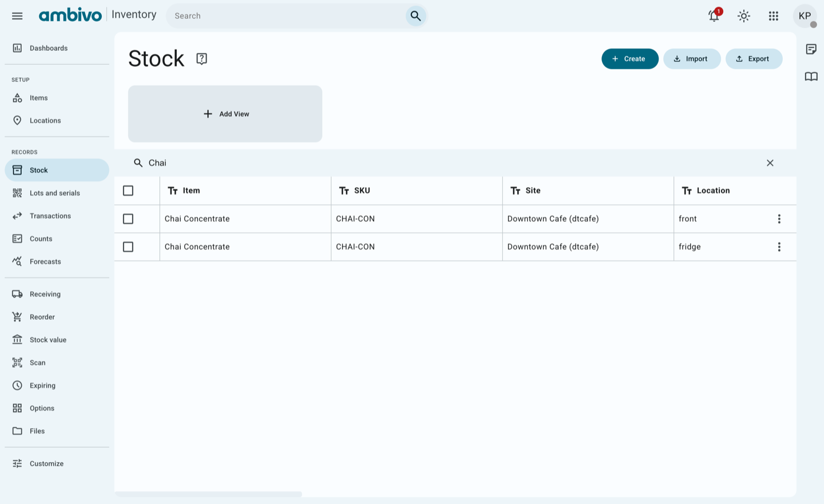
Task: Click the Chai table filter field
Action: click(x=452, y=163)
